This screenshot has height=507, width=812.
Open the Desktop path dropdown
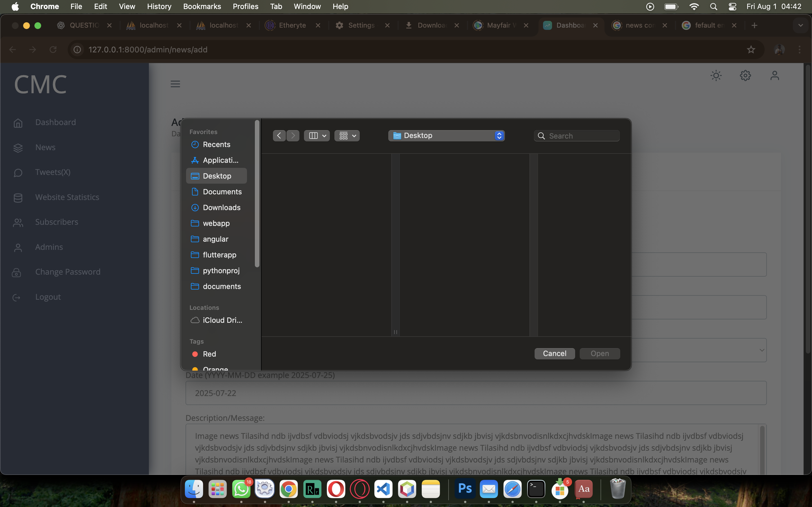click(x=446, y=135)
